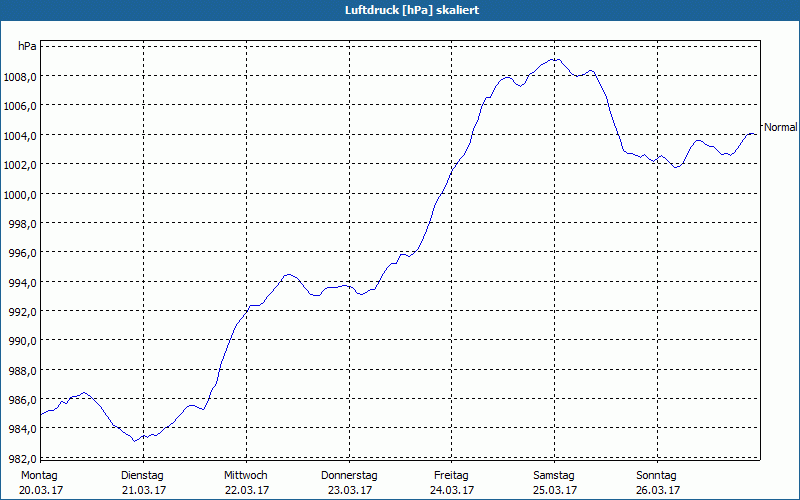Select the Sonntag day label
The image size is (800, 500).
(656, 476)
